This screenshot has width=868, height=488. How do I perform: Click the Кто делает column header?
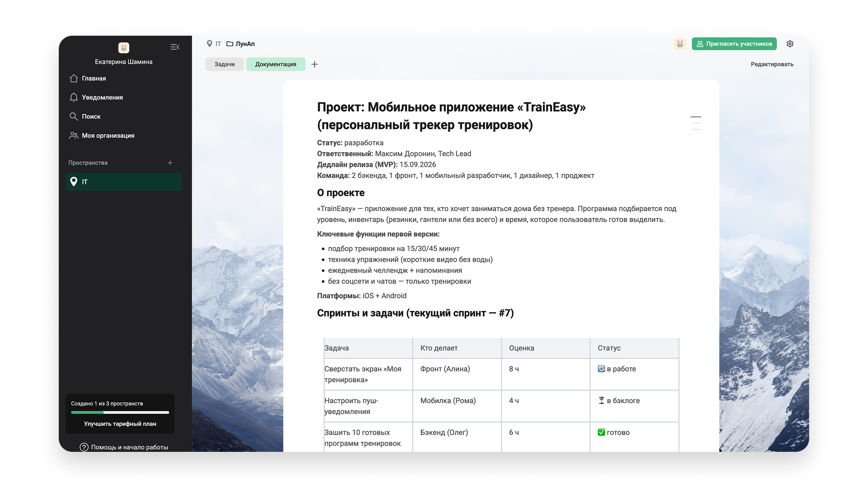click(457, 348)
